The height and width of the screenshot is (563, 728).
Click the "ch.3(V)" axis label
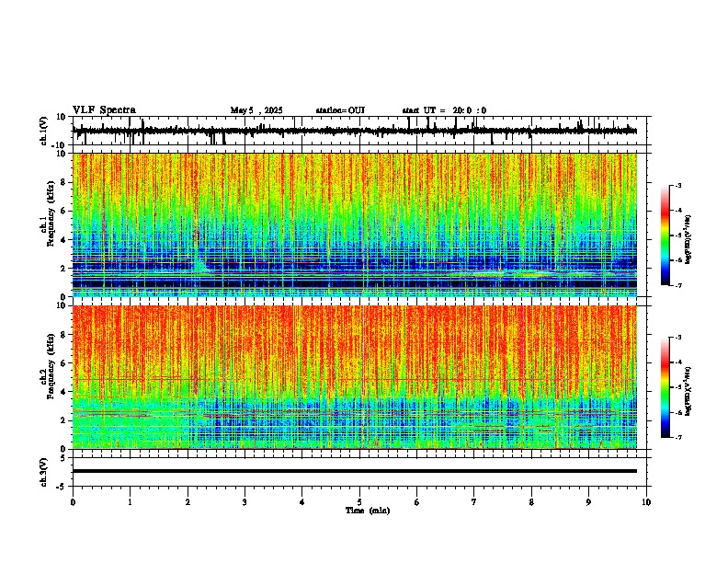(44, 473)
